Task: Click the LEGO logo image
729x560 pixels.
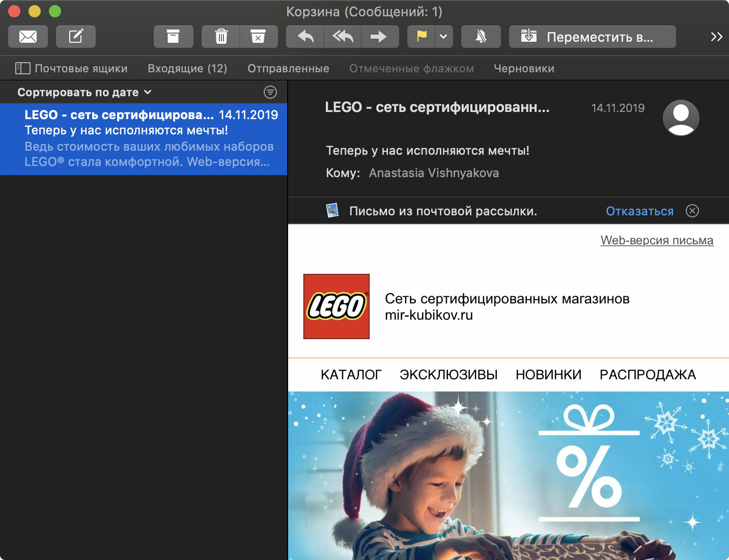Action: [337, 306]
